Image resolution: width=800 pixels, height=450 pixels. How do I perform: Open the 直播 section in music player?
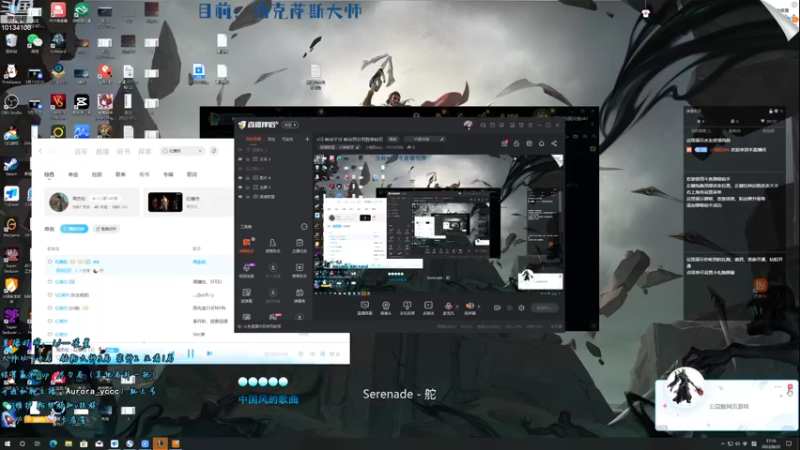point(102,152)
